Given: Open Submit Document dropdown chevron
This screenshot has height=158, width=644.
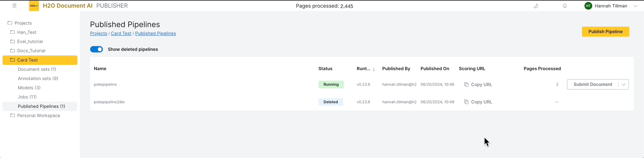Looking at the screenshot, I should coord(623,84).
